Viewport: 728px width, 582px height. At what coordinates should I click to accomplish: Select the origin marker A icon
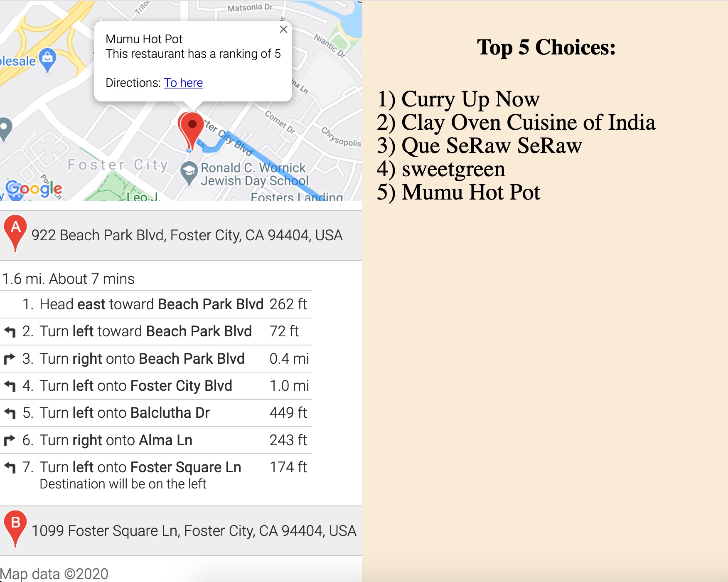pyautogui.click(x=15, y=233)
